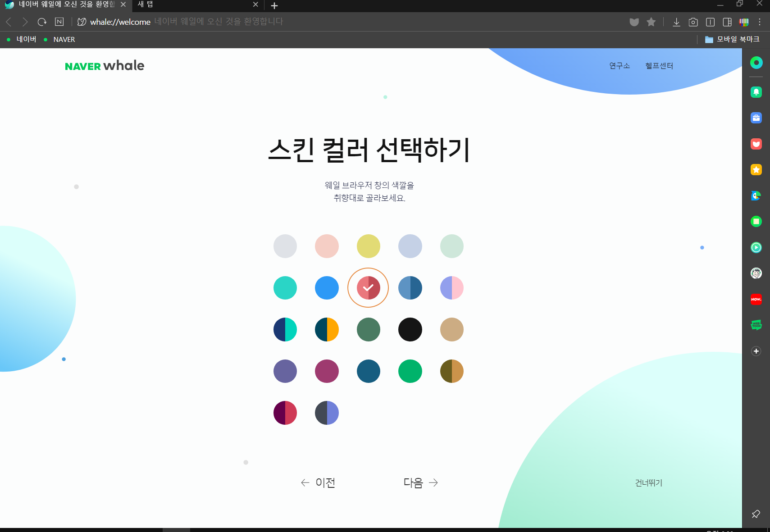Open the 연구소 link
The image size is (770, 532).
[x=620, y=66]
